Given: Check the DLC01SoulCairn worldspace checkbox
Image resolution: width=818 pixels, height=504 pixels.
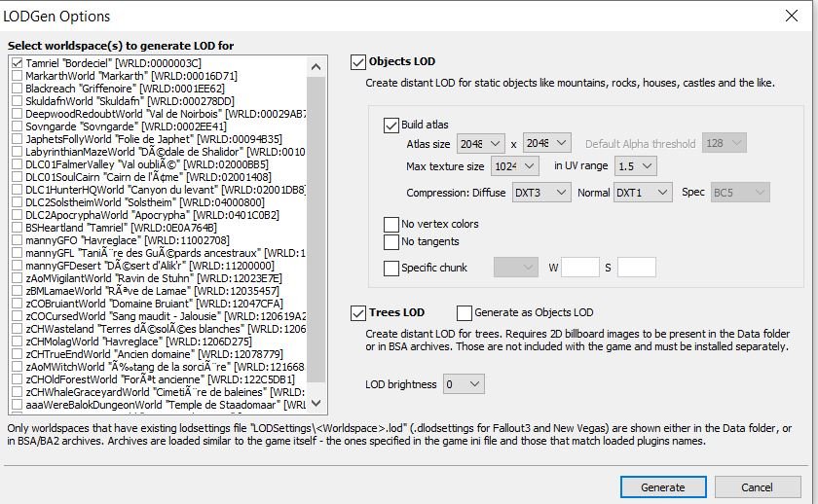Looking at the screenshot, I should 17,177.
